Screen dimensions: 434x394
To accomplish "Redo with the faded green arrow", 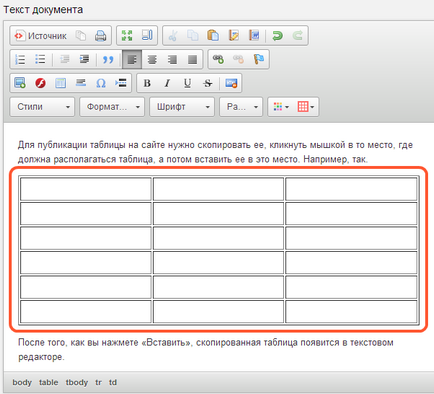I will (298, 35).
